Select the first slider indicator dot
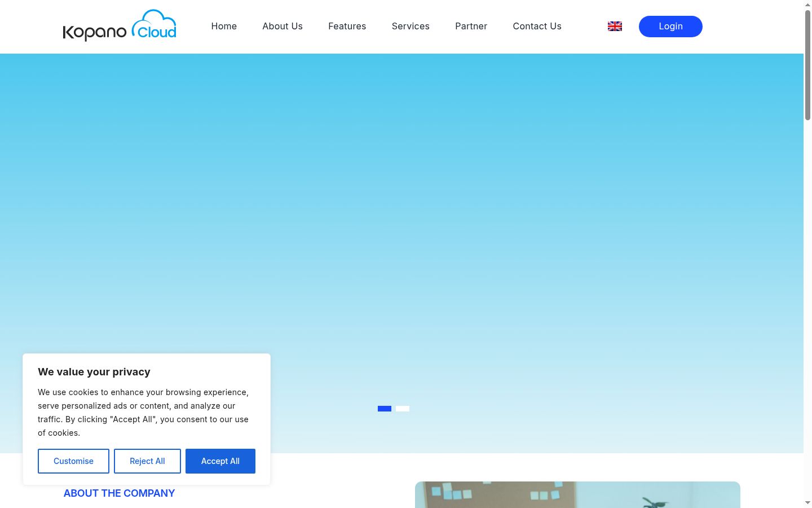Screen dimensions: 812x508 click(x=385, y=409)
